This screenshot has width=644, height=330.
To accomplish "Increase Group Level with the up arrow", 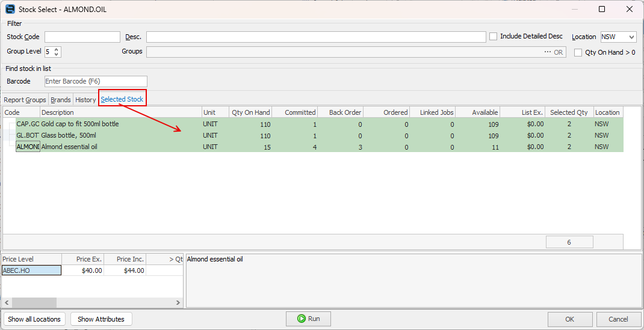I will 57,49.
